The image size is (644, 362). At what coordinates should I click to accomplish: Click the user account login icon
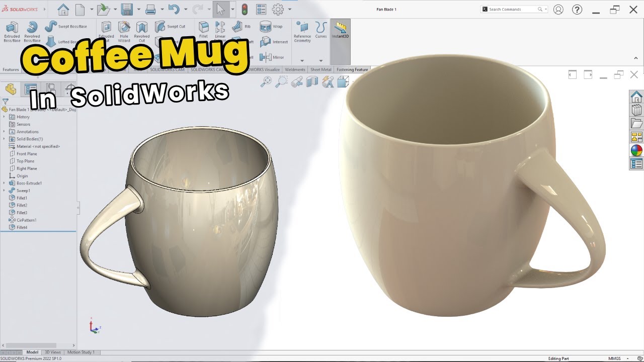pos(558,9)
